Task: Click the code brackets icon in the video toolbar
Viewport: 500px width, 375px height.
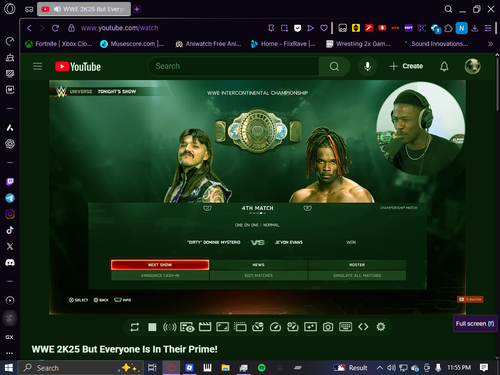Action: tap(363, 327)
